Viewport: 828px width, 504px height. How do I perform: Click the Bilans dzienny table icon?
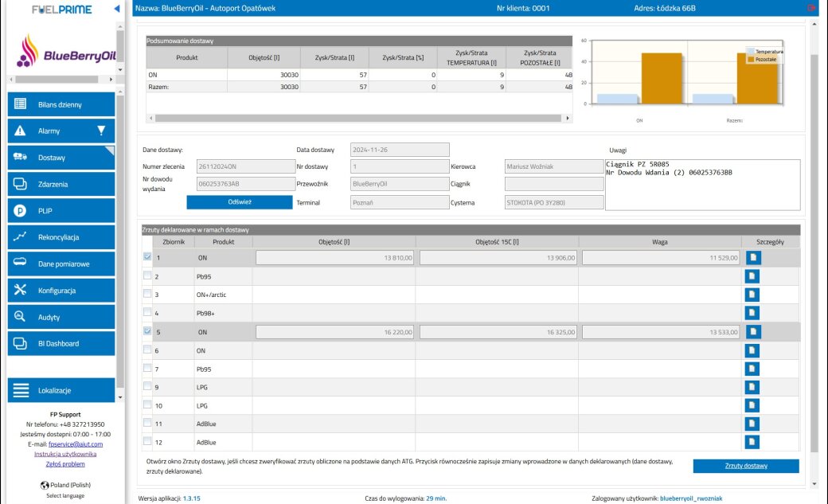(20, 104)
